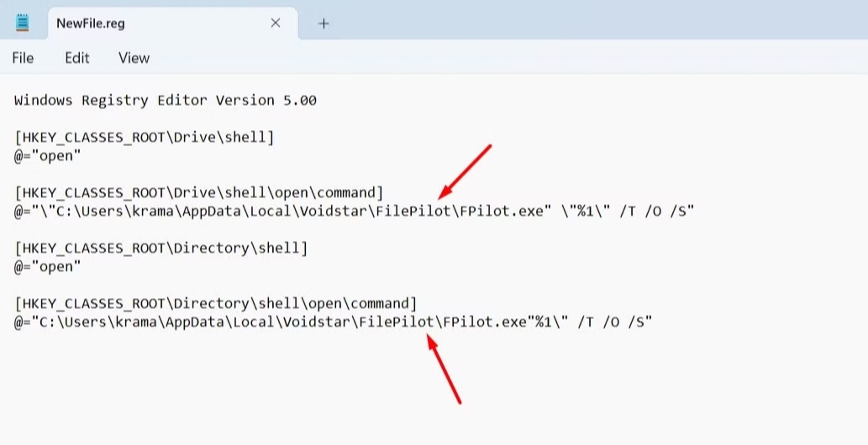Add a new tab with plus button
The width and height of the screenshot is (868, 445).
click(x=324, y=24)
